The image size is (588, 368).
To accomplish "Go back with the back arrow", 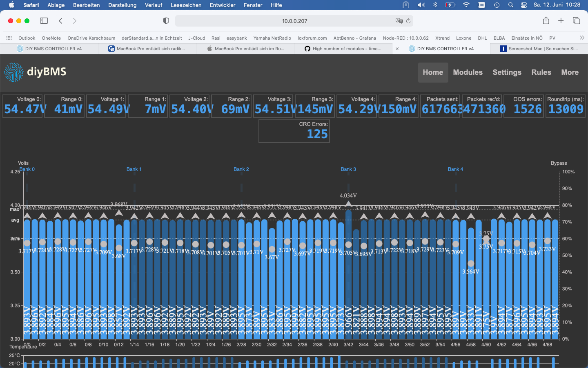I will click(x=60, y=21).
